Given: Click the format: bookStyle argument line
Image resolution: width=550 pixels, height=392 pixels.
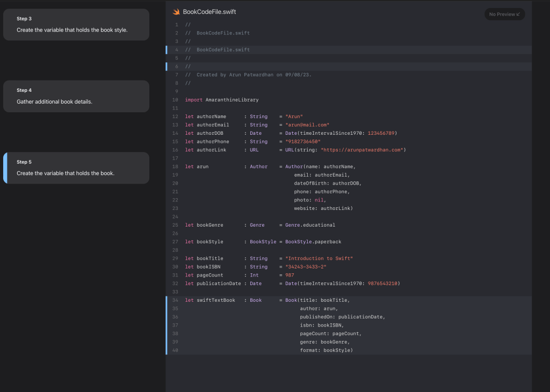Looking at the screenshot, I should 326,350.
